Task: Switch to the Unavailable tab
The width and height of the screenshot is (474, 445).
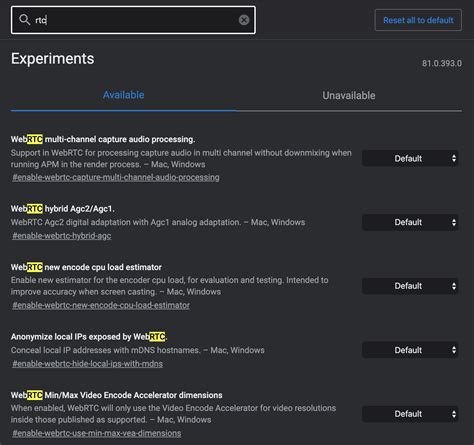Action: pyautogui.click(x=349, y=96)
